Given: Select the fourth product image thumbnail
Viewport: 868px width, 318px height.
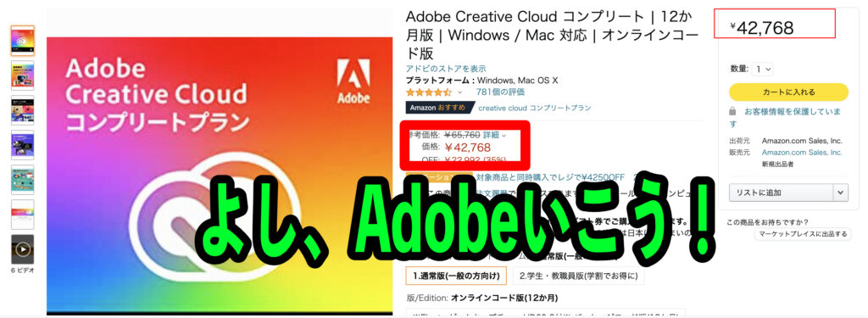Looking at the screenshot, I should pos(23,145).
